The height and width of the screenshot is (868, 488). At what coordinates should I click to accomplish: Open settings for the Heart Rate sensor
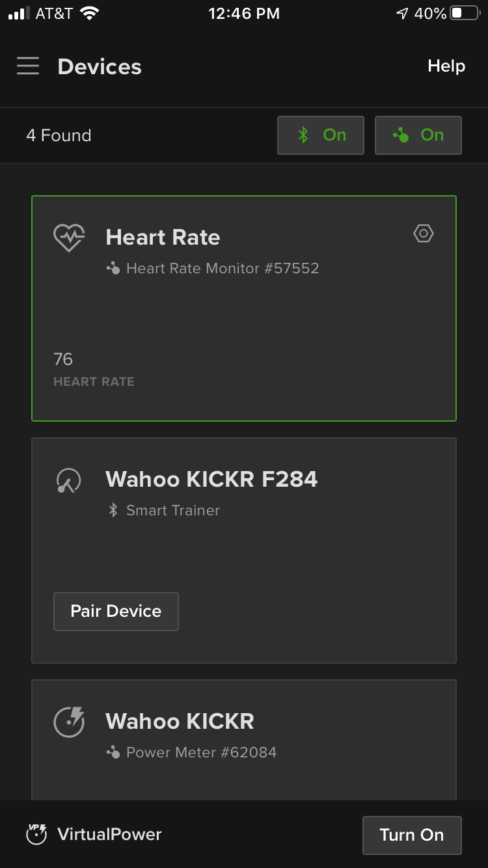[423, 234]
